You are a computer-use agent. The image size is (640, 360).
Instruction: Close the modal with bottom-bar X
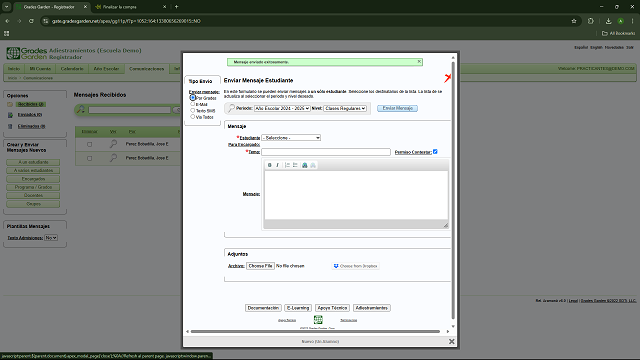[x=451, y=341]
